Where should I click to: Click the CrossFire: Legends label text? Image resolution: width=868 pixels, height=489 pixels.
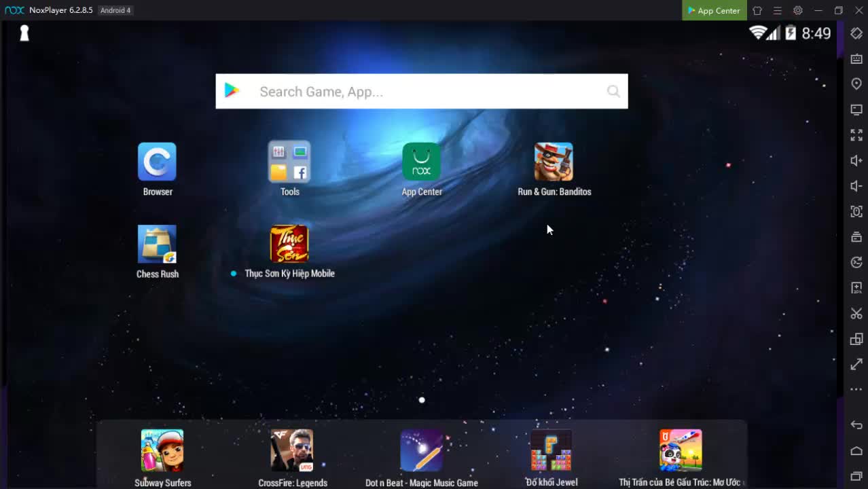293,483
